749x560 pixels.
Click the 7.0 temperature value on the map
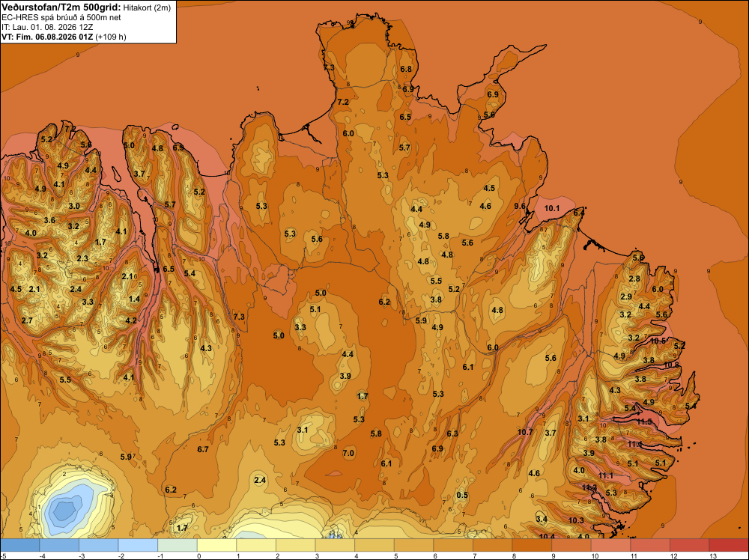pyautogui.click(x=349, y=453)
